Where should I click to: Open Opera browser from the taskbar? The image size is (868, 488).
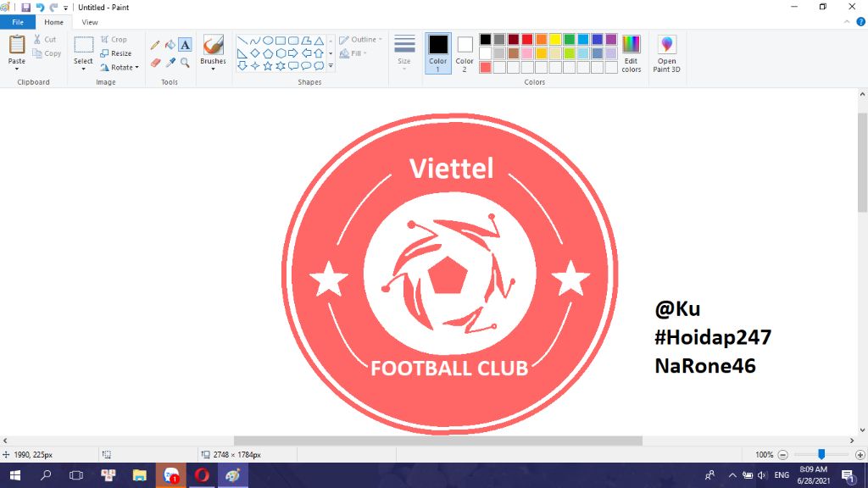click(202, 475)
